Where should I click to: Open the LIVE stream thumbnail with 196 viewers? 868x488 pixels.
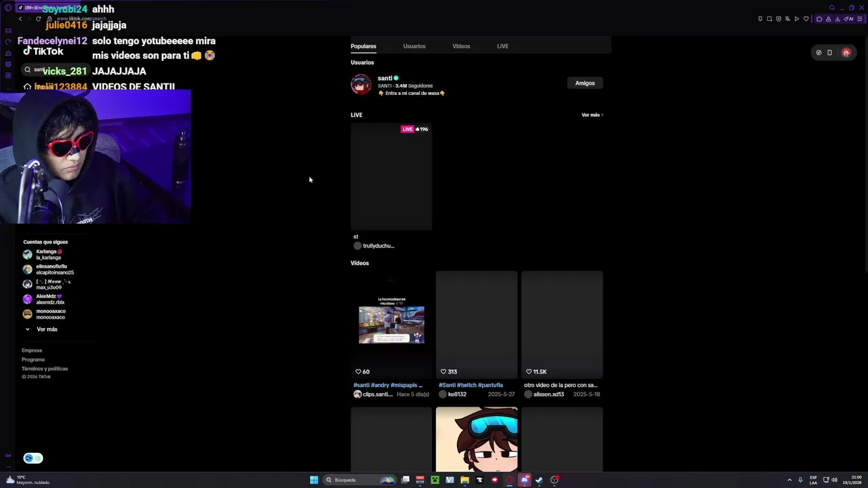[391, 177]
